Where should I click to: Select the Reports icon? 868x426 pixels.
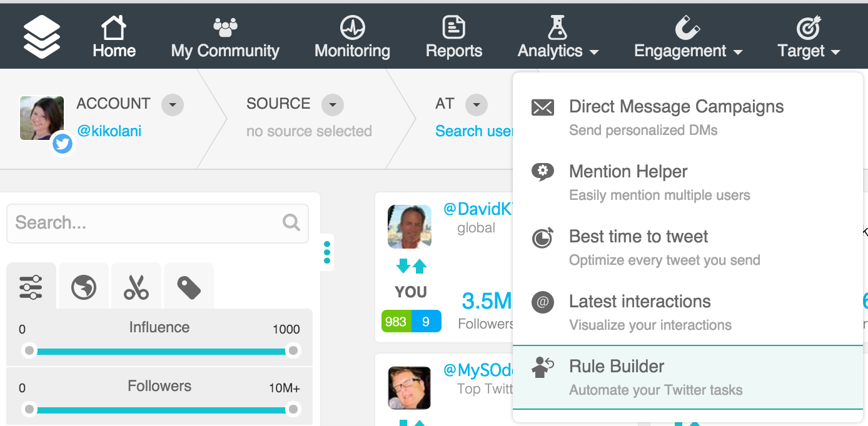coord(454,27)
